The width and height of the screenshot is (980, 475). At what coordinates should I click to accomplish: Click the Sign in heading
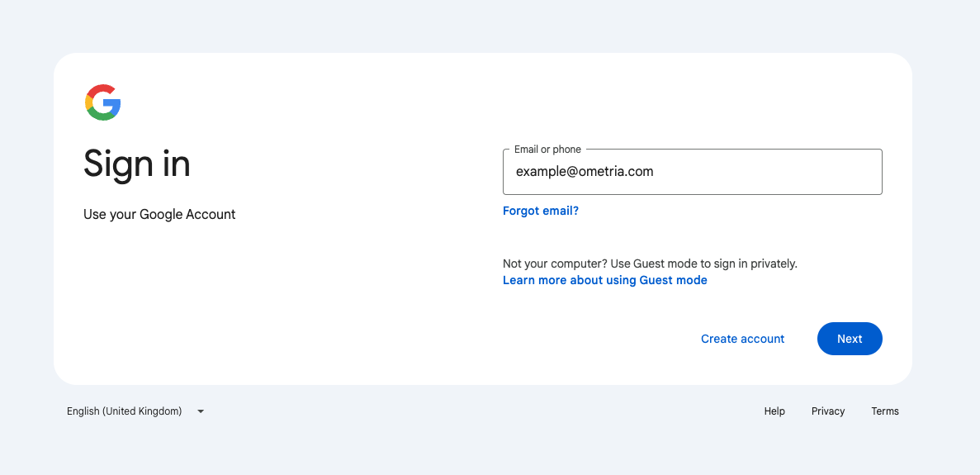point(137,164)
